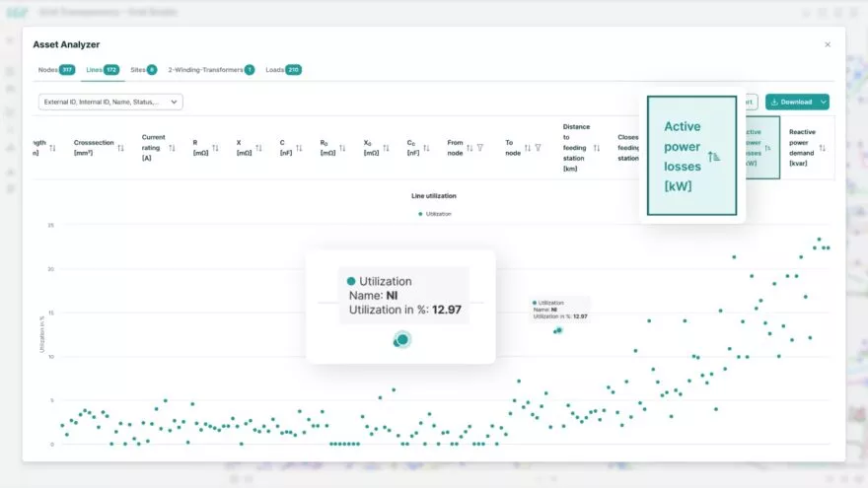868x488 pixels.
Task: Select the 2-Winding-Transformers tab
Action: 211,70
